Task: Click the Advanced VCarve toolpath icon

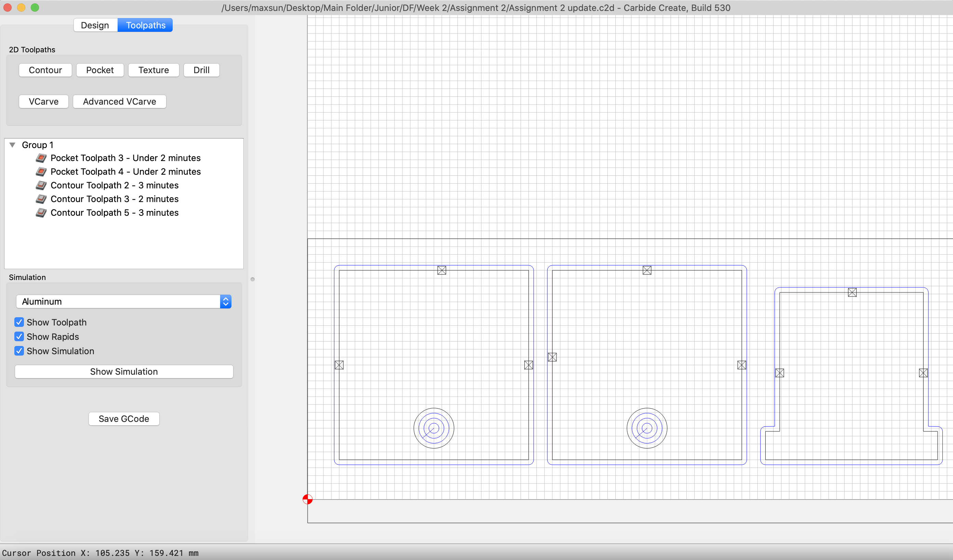Action: point(119,101)
